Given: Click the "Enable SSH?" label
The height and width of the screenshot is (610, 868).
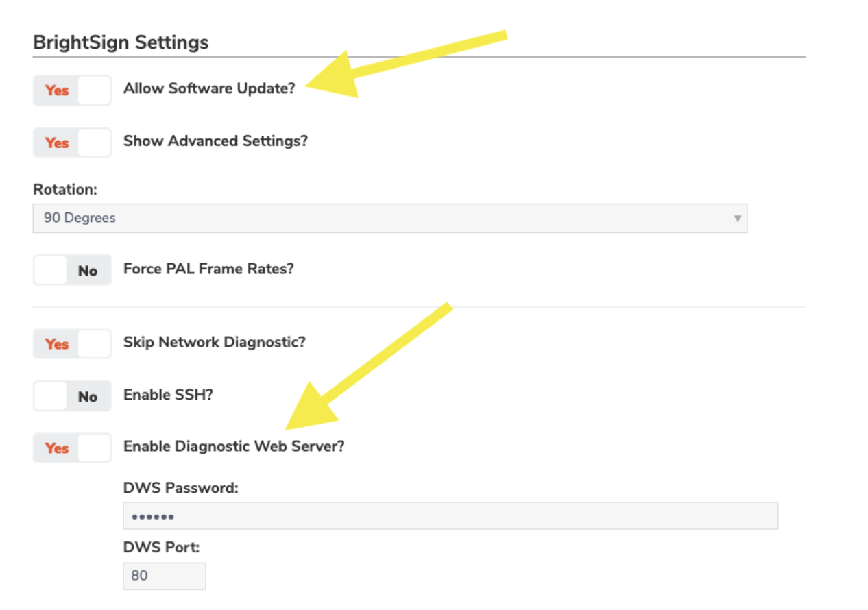Looking at the screenshot, I should click(x=168, y=394).
